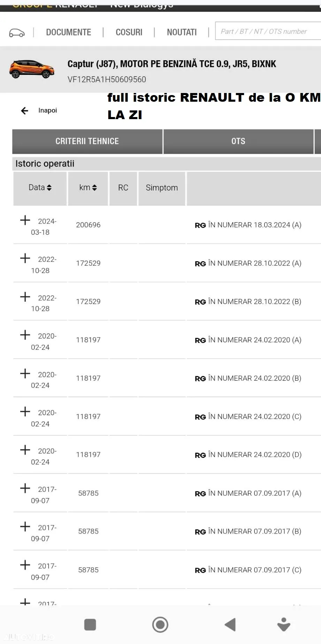Expand the 2017-09-07 (A) row at 58785 km

pos(25,488)
